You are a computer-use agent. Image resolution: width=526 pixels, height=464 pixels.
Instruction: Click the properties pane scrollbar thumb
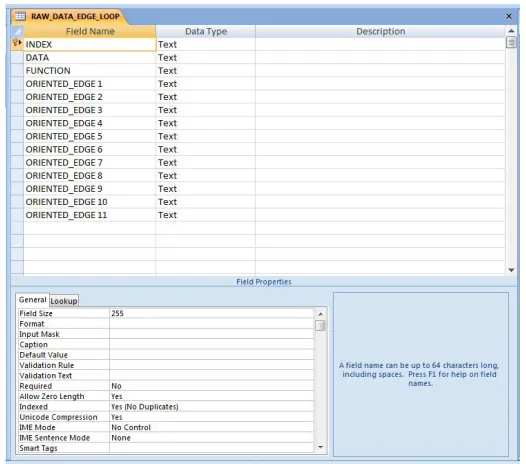[320, 325]
